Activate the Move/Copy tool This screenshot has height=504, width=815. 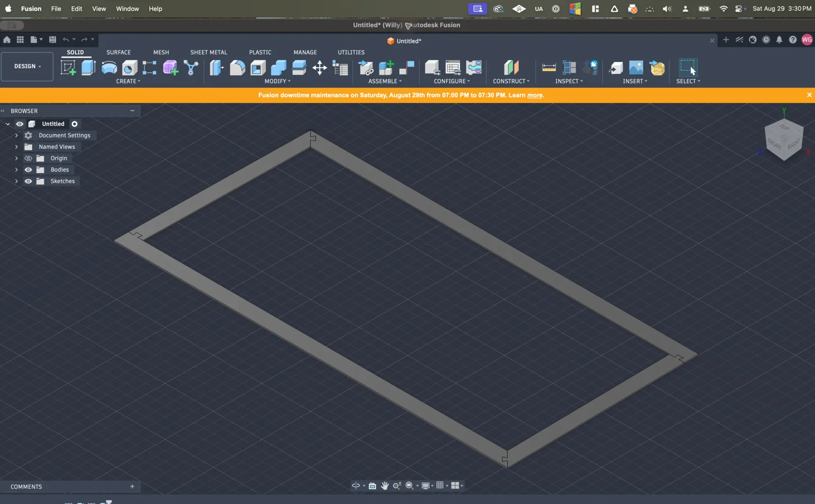click(319, 68)
